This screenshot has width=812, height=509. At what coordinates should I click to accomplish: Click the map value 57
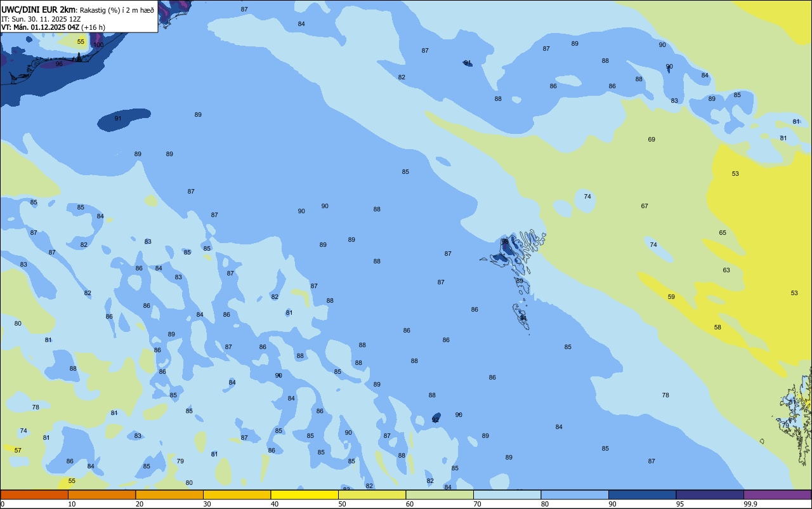(x=18, y=450)
